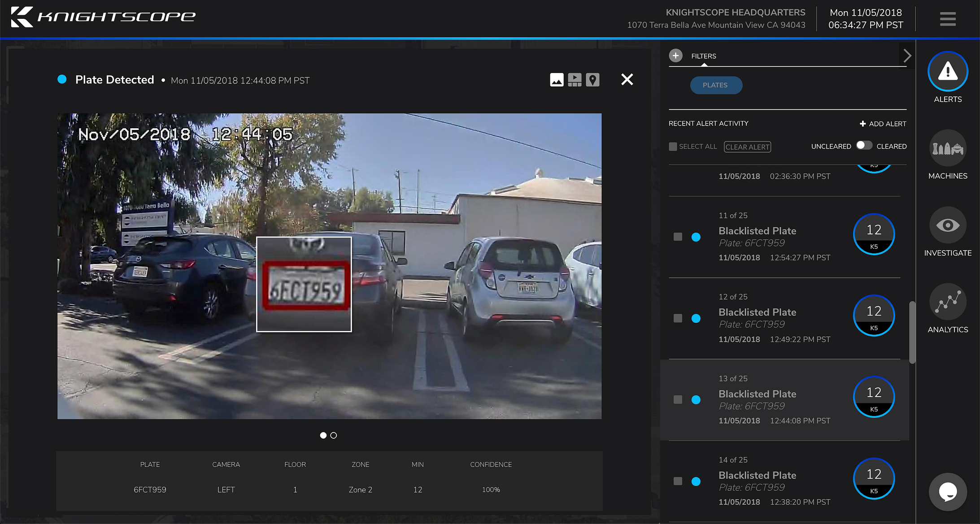Open the chat bubble support icon
Screen dimensions: 980x524
click(947, 492)
